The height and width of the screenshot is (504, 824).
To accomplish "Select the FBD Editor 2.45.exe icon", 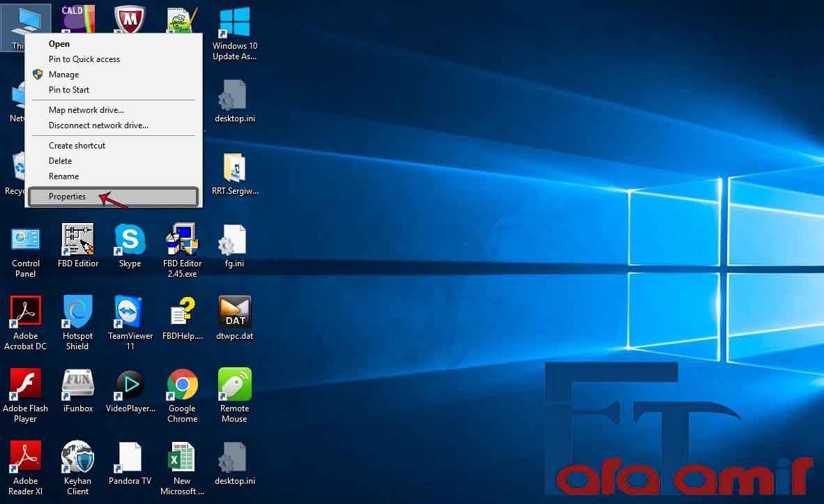I will click(182, 240).
